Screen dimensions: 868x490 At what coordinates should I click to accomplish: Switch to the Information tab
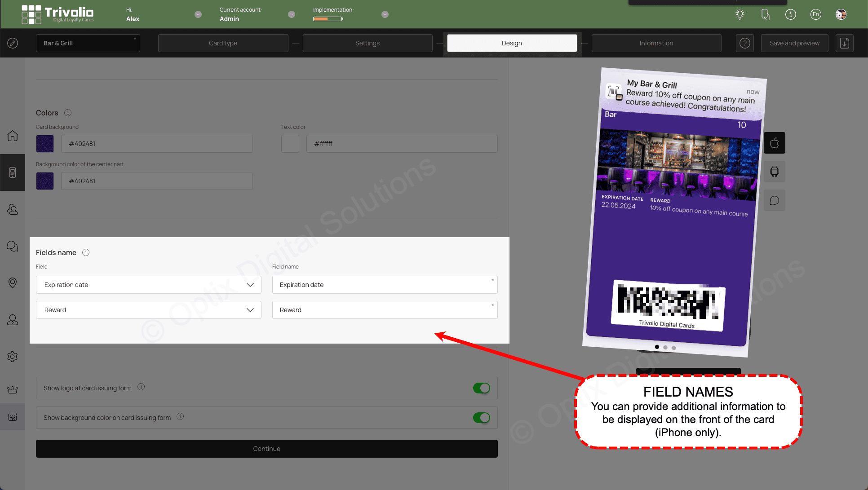point(656,42)
